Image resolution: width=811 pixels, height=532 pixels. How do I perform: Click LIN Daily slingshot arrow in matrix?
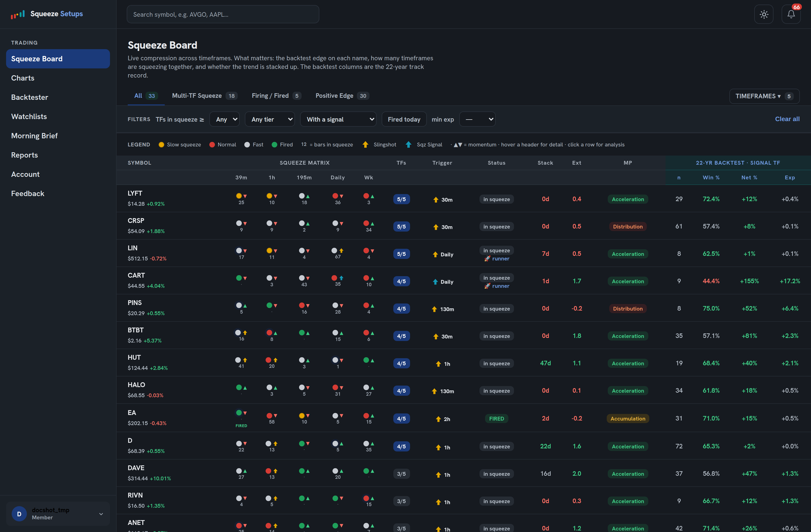point(341,251)
